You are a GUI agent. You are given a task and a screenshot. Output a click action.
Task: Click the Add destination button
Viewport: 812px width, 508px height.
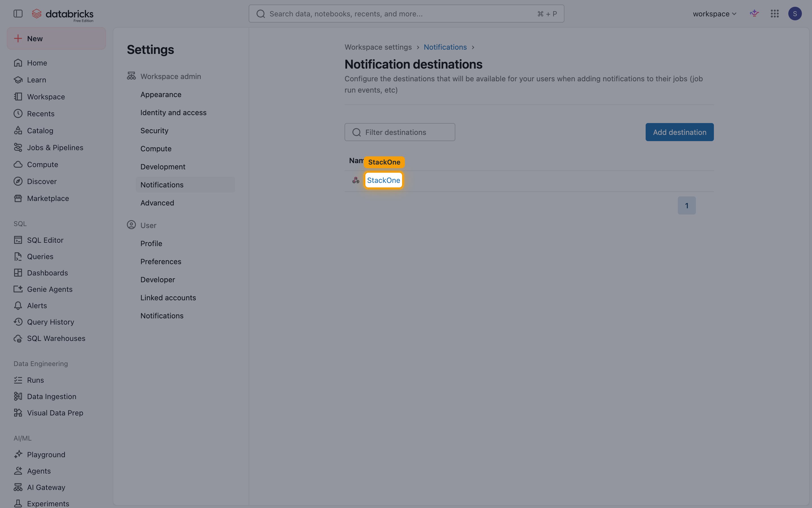(x=679, y=132)
